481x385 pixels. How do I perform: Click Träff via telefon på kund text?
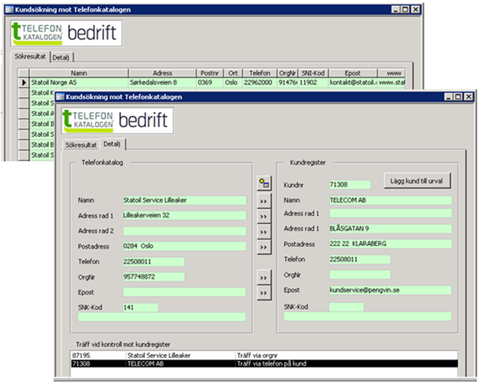coord(272,364)
